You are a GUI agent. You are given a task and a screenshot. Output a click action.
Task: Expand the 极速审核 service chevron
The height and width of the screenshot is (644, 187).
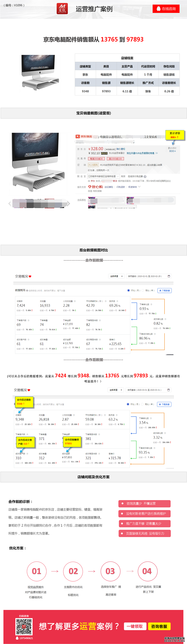[x=139, y=187]
